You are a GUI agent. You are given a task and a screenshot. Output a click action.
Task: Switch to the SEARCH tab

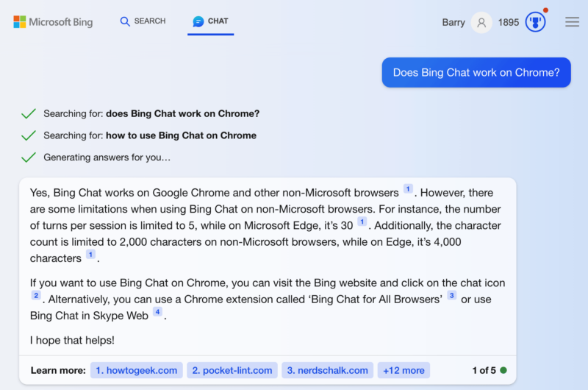tap(143, 21)
